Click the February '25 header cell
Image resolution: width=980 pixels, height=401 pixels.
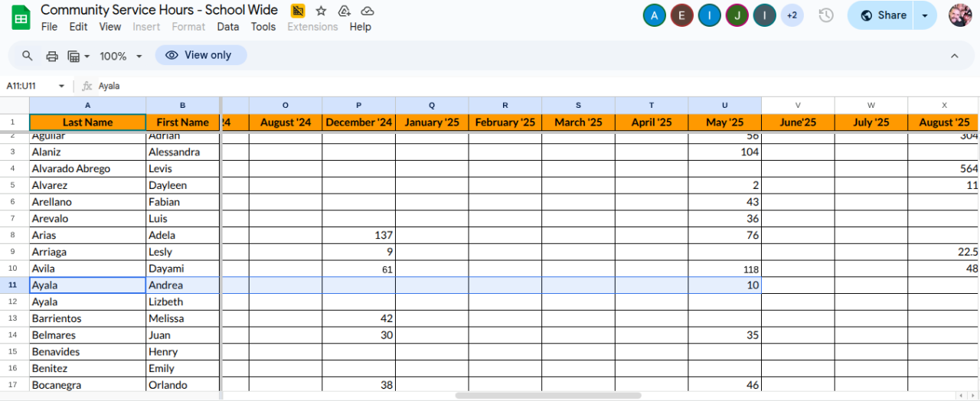(x=505, y=122)
